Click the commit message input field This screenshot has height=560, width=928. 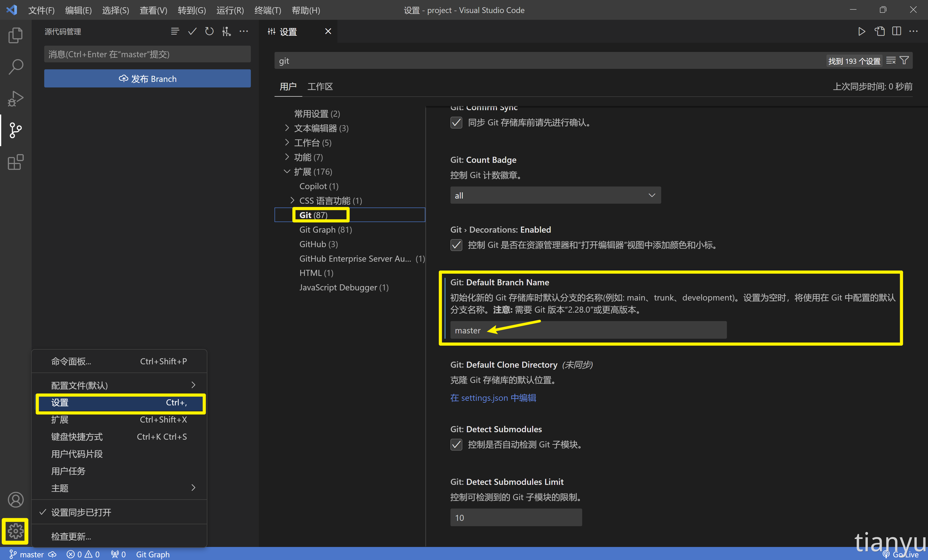pos(147,54)
